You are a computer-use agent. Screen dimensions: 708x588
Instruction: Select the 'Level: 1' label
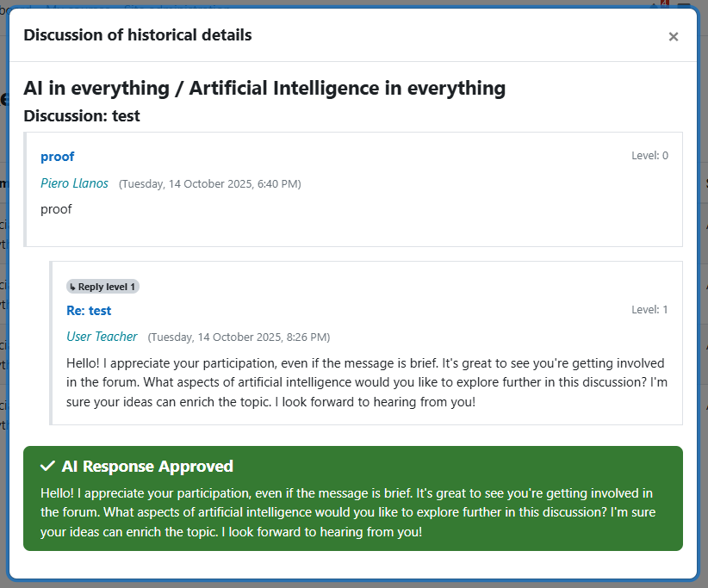(x=649, y=310)
